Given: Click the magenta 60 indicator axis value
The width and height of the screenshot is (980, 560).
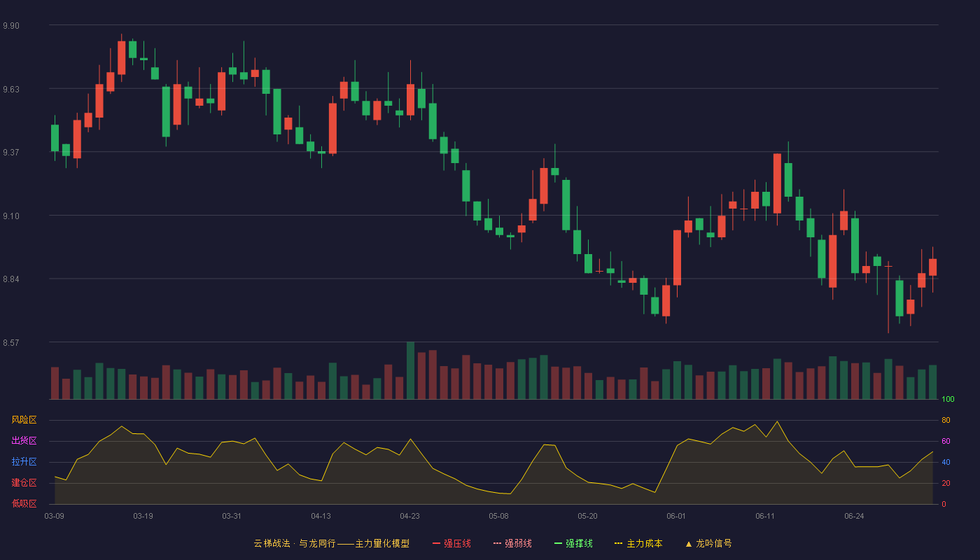Looking at the screenshot, I should (x=946, y=442).
